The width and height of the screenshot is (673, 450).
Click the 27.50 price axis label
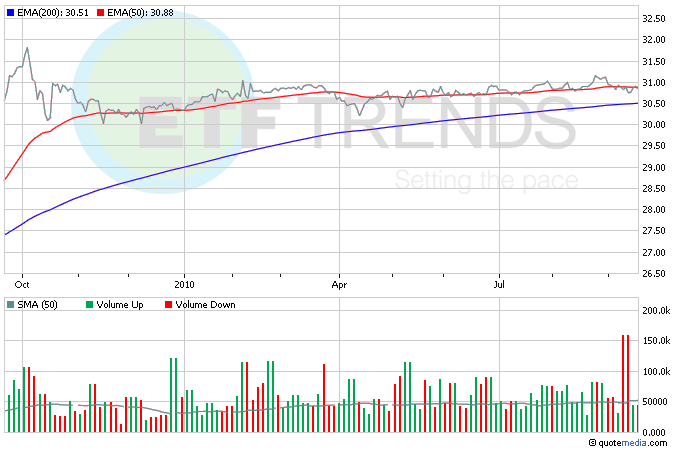pyautogui.click(x=654, y=231)
